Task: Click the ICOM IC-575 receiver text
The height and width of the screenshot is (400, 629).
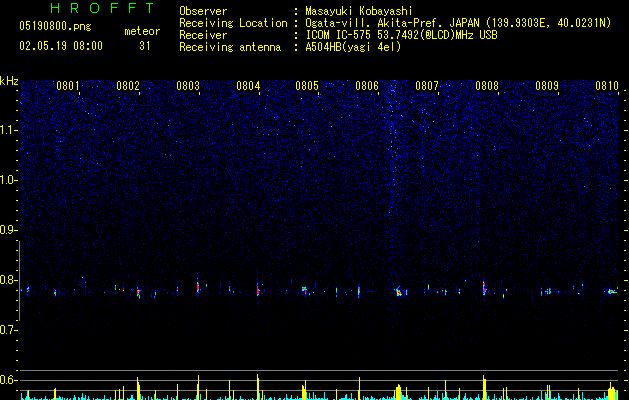Action: point(401,35)
